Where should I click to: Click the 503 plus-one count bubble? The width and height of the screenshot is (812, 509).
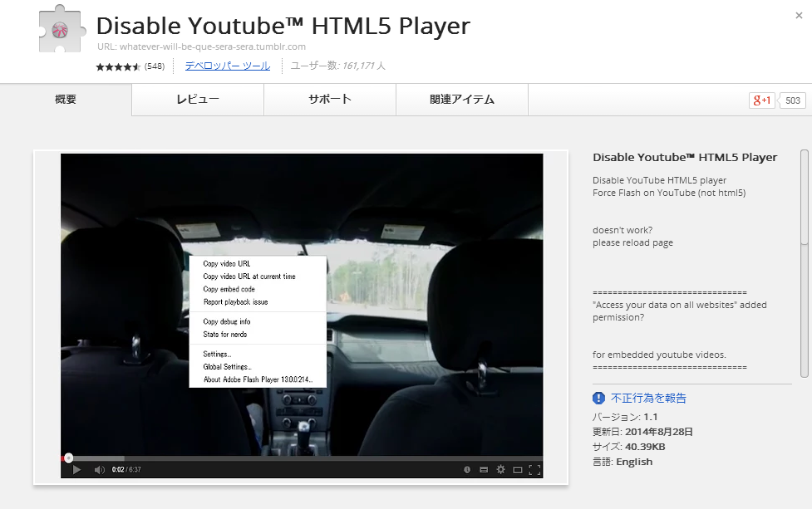[x=792, y=100]
